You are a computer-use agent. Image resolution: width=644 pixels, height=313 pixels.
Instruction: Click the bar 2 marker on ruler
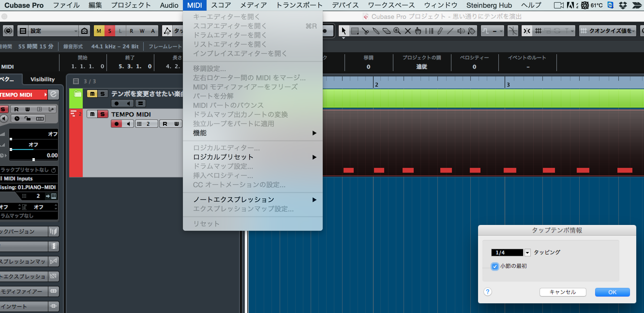click(376, 84)
